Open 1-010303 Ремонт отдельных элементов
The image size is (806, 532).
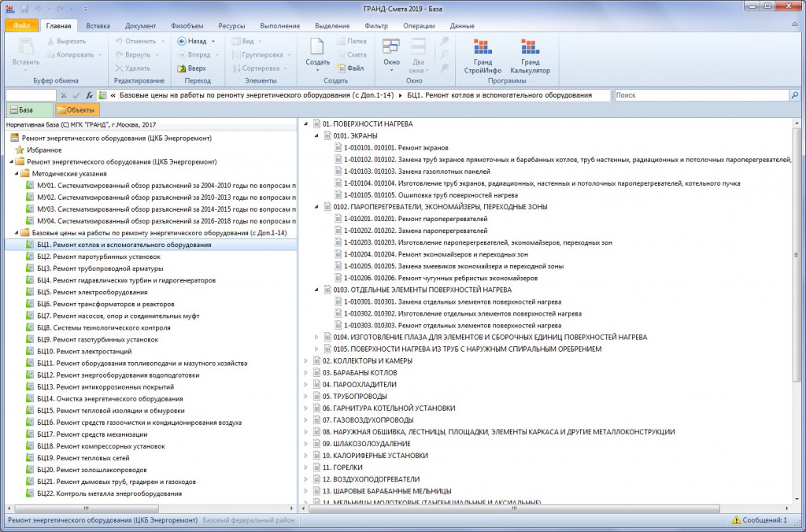click(x=448, y=325)
